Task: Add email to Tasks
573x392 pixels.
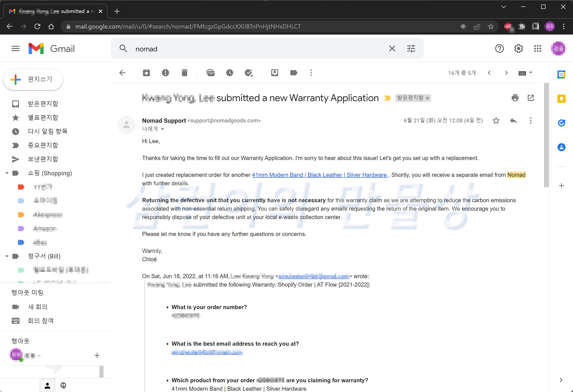Action: [248, 73]
